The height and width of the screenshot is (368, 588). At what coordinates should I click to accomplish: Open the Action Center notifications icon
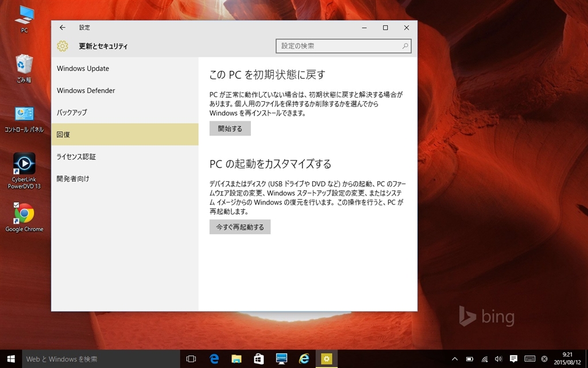tap(513, 359)
